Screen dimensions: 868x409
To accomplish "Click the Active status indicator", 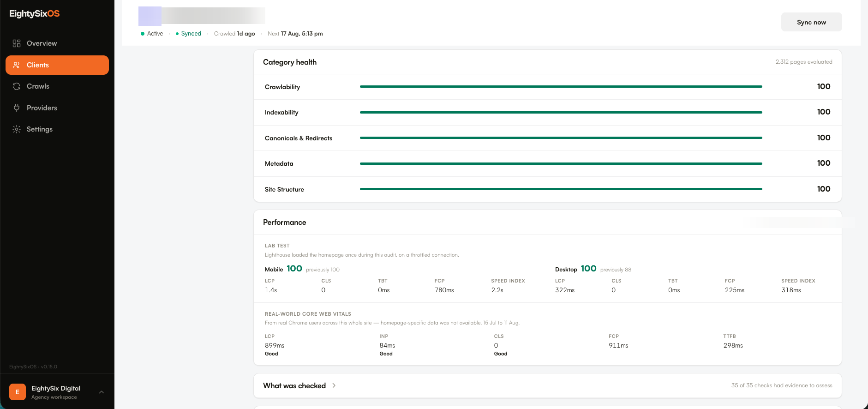I will (x=152, y=34).
